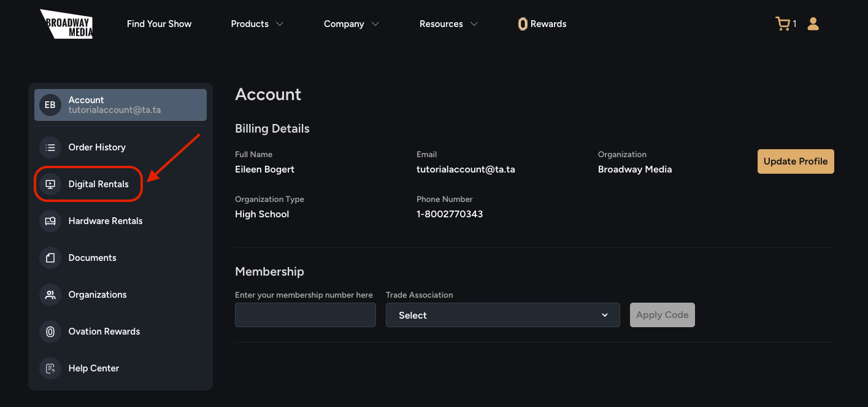Click the Rewards trophy icon in navbar

point(522,23)
